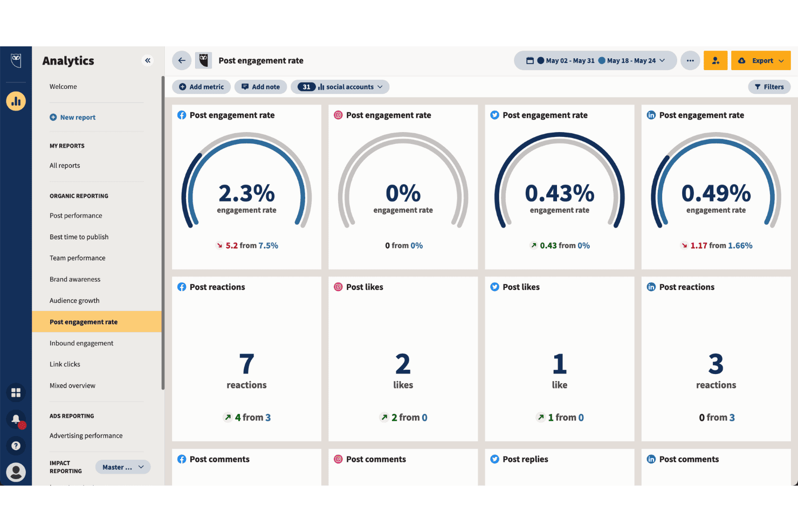Viewport: 798px width, 532px height.
Task: Click the Twitter icon on Post replies card
Action: (x=494, y=459)
